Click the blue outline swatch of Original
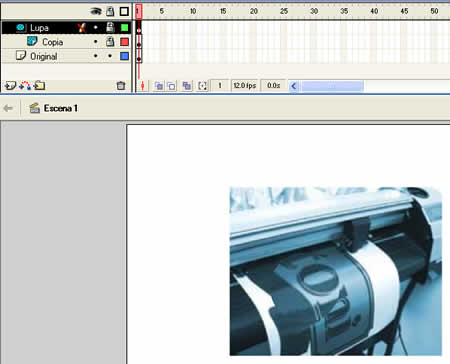The width and height of the screenshot is (450, 364). click(124, 56)
